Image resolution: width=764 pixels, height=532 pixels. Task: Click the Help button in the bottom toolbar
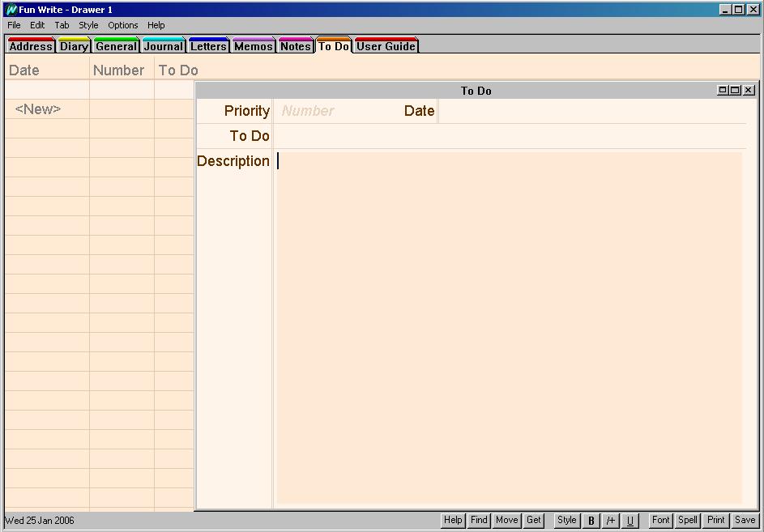453,521
